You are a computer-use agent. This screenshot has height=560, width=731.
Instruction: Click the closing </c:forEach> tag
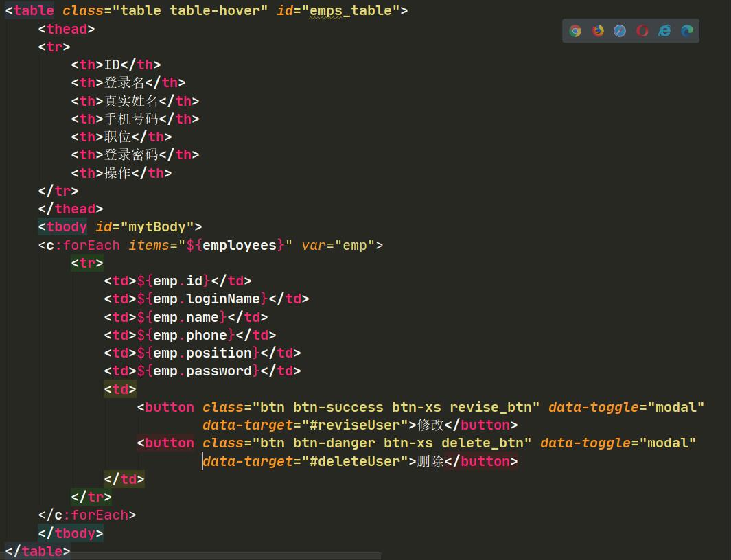click(87, 515)
